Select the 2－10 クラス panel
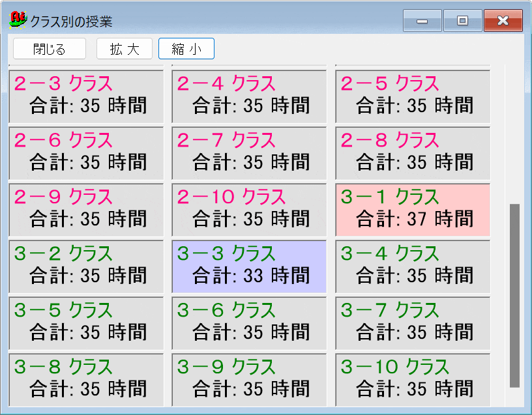Viewport: 532px width, 415px height. click(x=248, y=209)
